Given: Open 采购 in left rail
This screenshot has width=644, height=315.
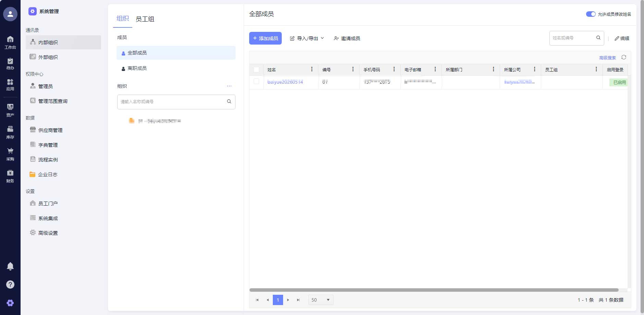Looking at the screenshot, I should 10,155.
